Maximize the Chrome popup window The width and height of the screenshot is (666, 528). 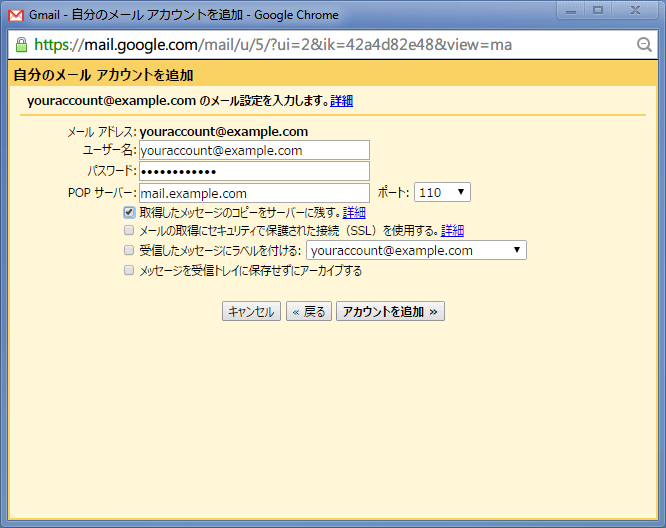tap(599, 10)
